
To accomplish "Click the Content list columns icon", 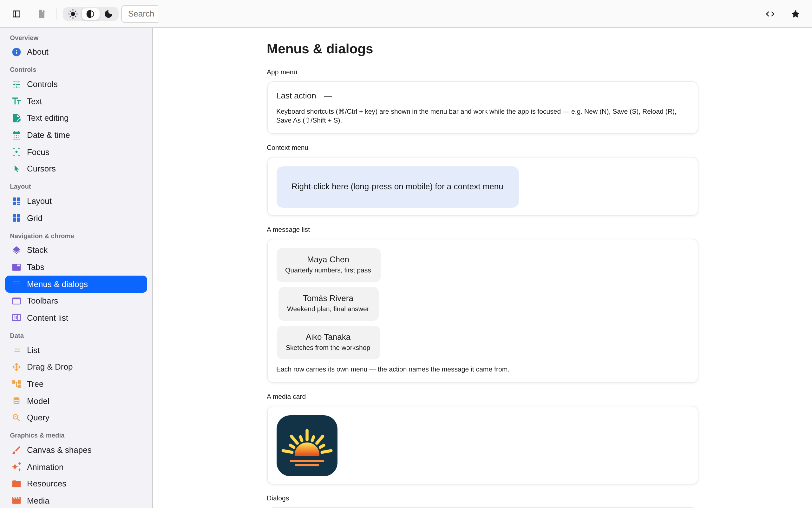I will tap(16, 318).
